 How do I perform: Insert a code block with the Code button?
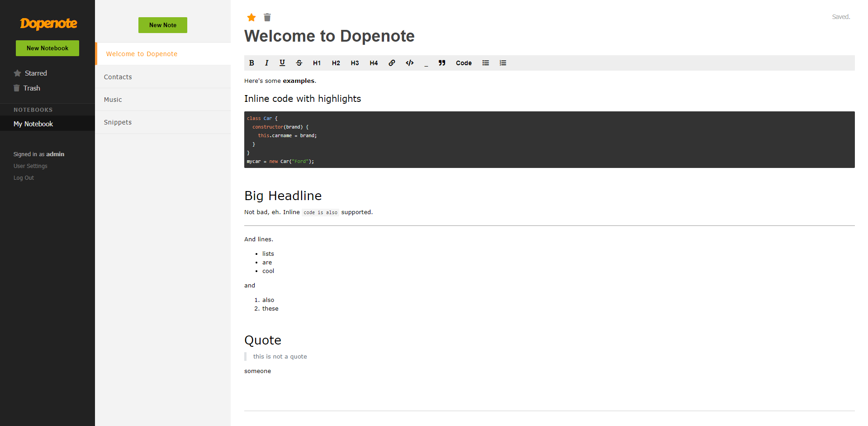464,63
